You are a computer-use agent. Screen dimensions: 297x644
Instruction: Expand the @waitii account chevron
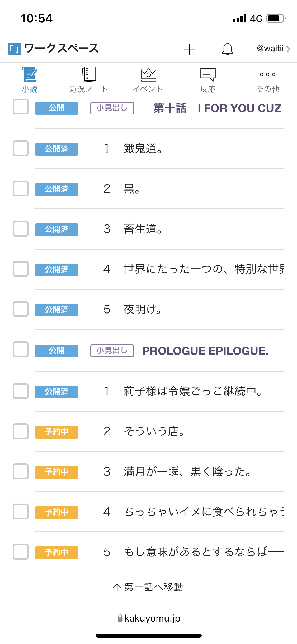click(288, 49)
